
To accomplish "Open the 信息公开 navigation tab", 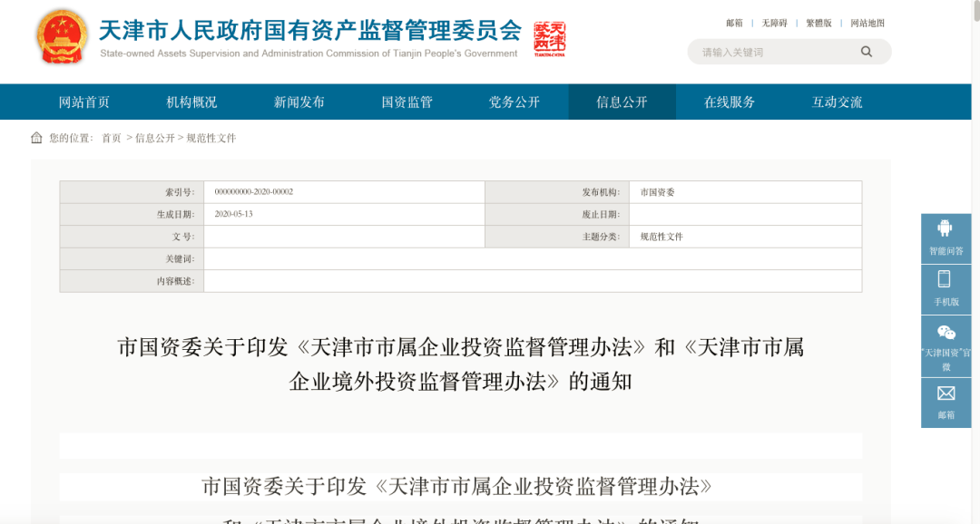I will [x=622, y=102].
